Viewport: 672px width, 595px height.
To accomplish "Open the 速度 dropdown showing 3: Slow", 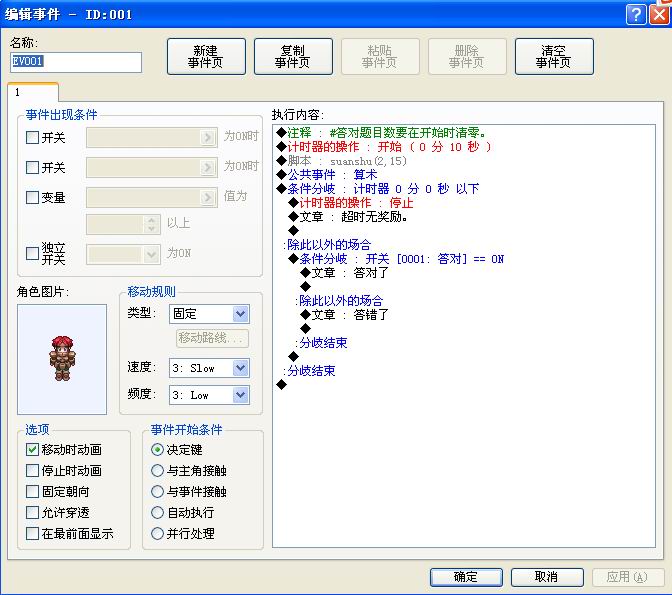I will tap(209, 368).
